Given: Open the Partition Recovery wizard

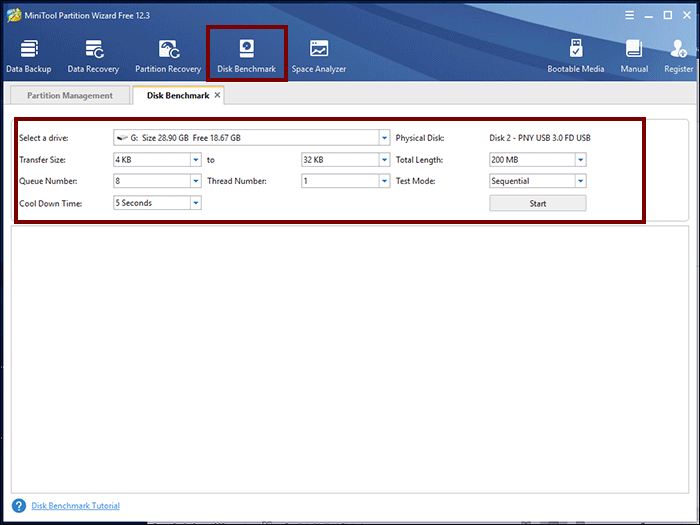Looking at the screenshot, I should pyautogui.click(x=168, y=56).
